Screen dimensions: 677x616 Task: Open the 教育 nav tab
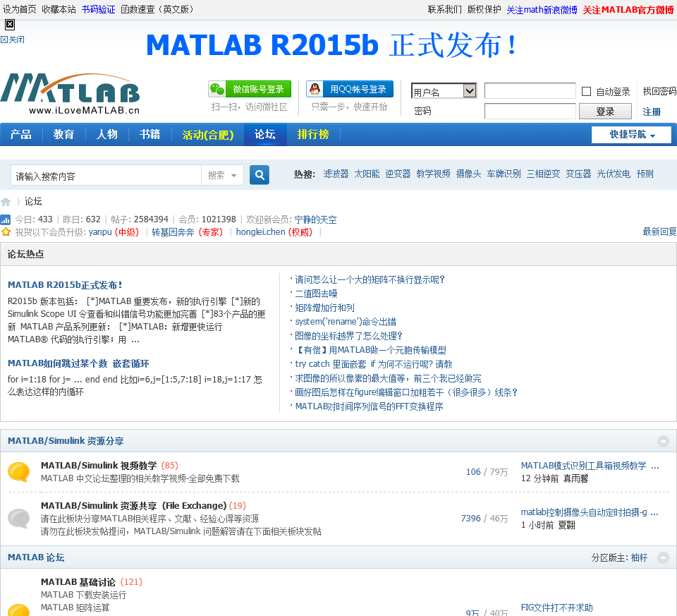pyautogui.click(x=64, y=134)
